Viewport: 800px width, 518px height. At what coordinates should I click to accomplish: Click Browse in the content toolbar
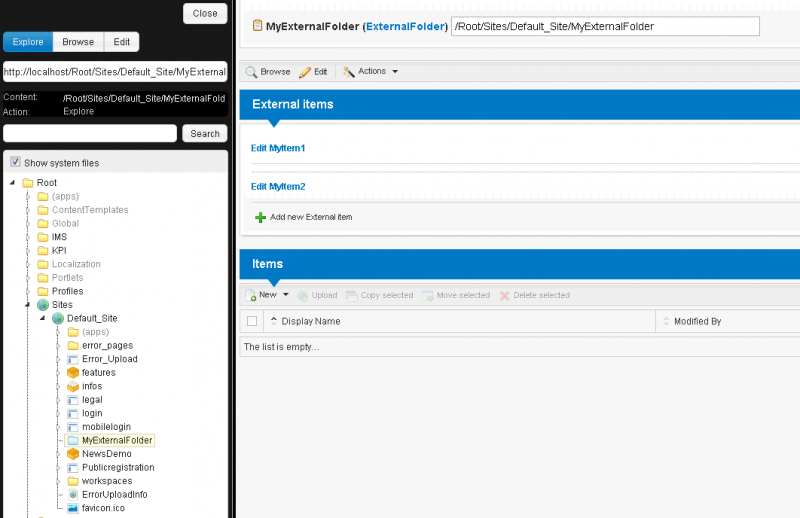pyautogui.click(x=268, y=72)
